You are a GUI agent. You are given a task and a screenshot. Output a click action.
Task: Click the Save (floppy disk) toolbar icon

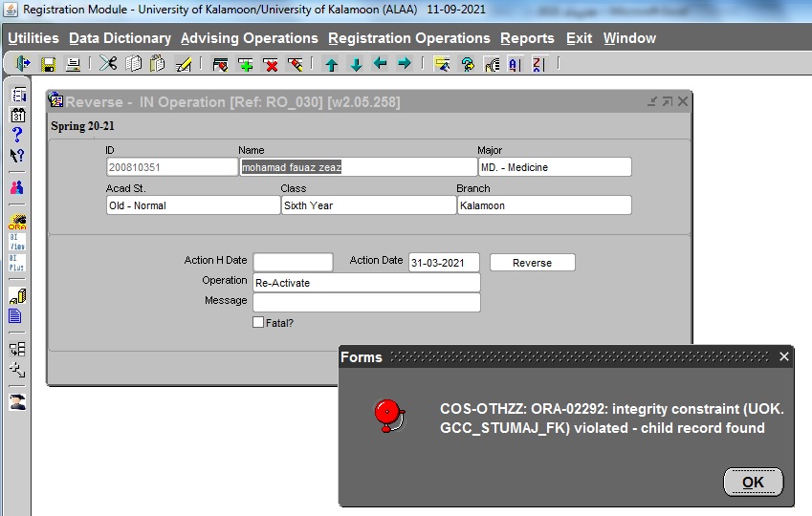point(48,64)
